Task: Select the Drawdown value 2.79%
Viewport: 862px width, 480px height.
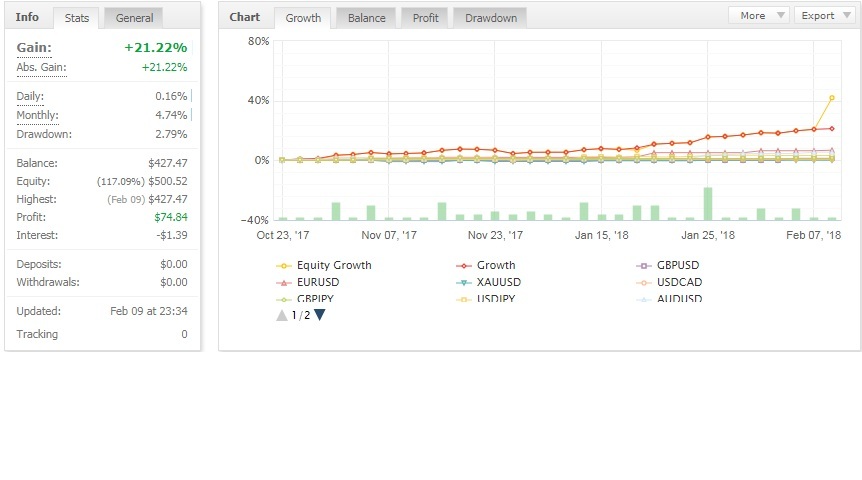Action: click(x=171, y=134)
